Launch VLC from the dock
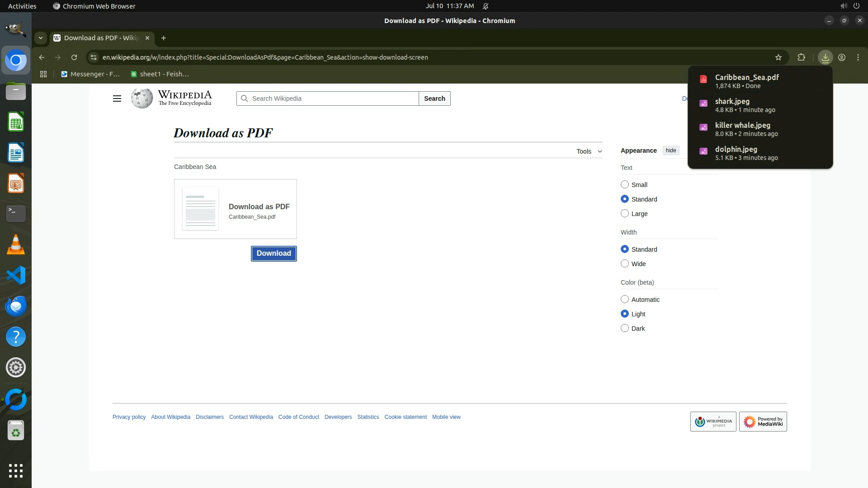This screenshot has width=868, height=488. tap(16, 244)
